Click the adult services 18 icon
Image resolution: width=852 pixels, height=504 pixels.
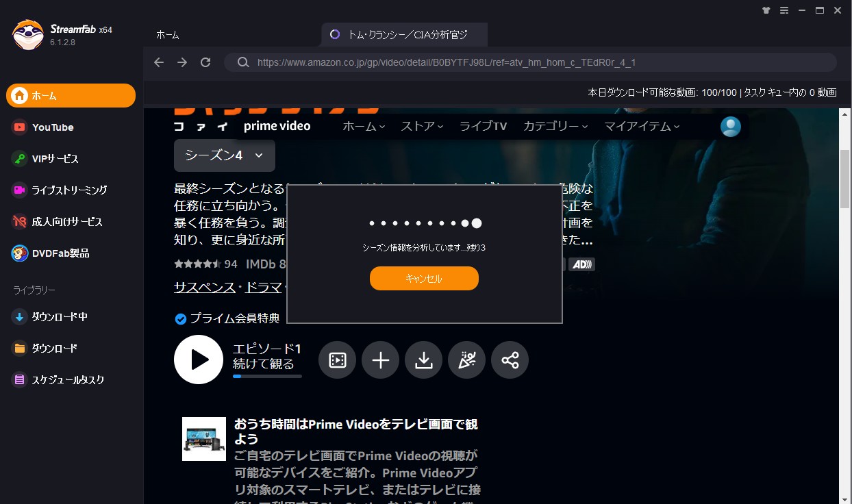[x=19, y=222]
